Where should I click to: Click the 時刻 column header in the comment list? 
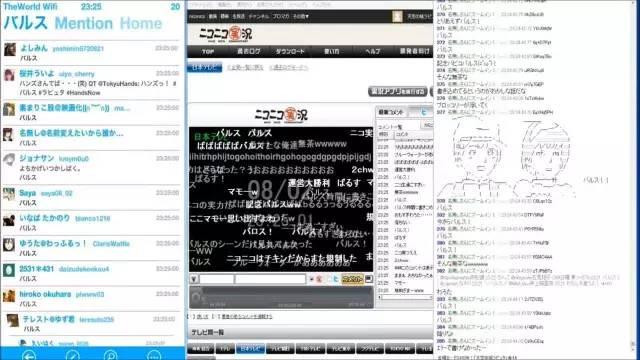pos(384,134)
